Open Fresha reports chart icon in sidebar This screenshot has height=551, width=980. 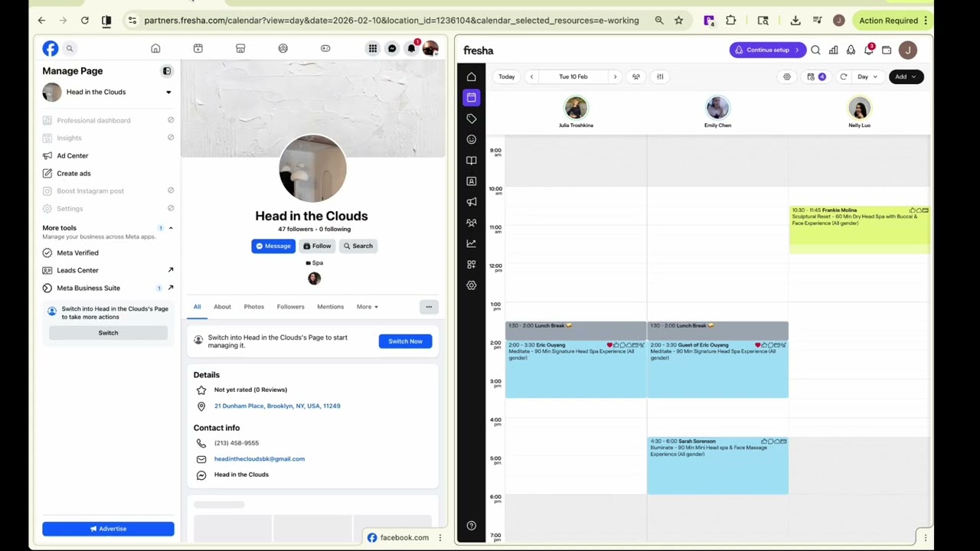point(472,243)
